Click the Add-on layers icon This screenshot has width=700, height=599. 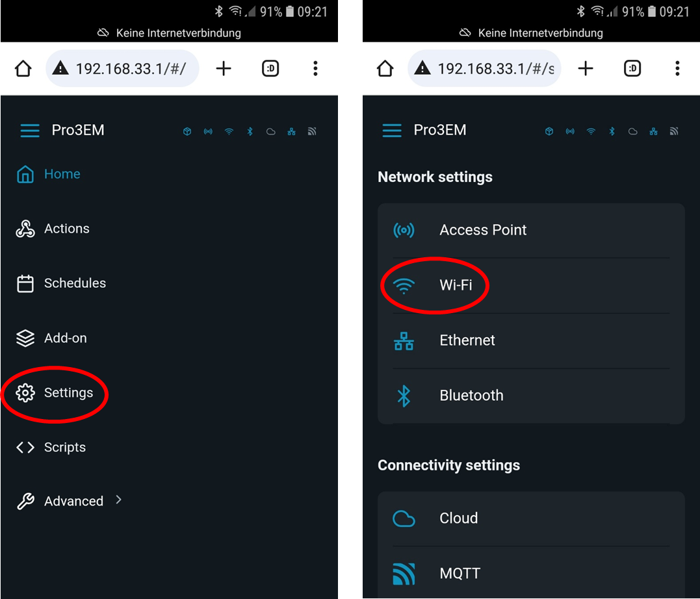(x=25, y=338)
